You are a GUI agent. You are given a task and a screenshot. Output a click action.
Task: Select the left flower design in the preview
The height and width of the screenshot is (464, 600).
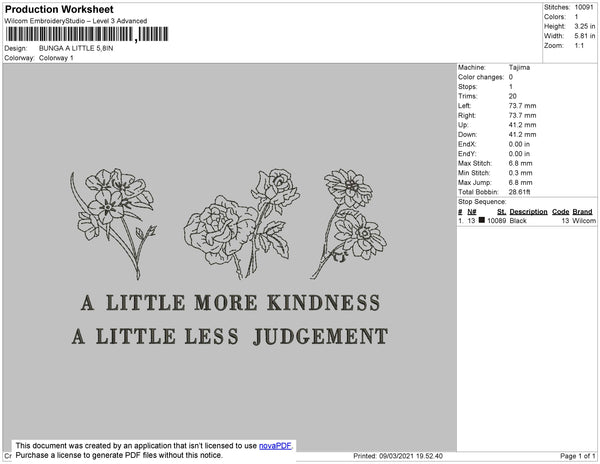pyautogui.click(x=114, y=223)
